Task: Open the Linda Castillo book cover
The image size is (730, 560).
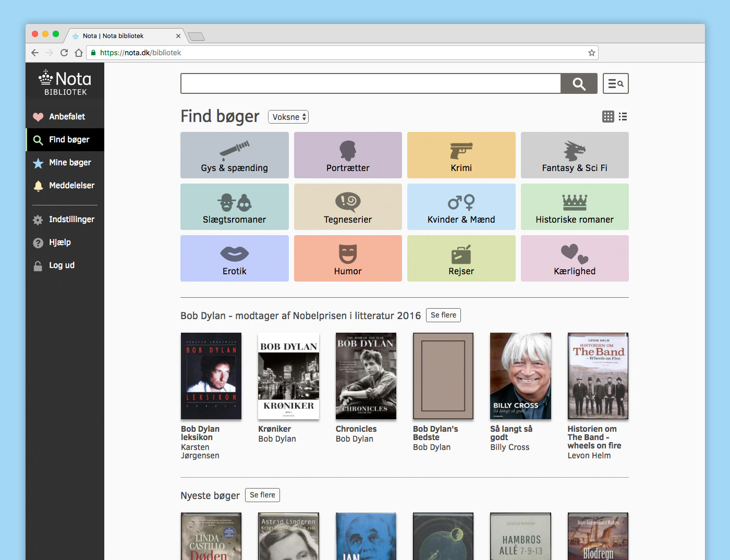Action: click(x=211, y=536)
